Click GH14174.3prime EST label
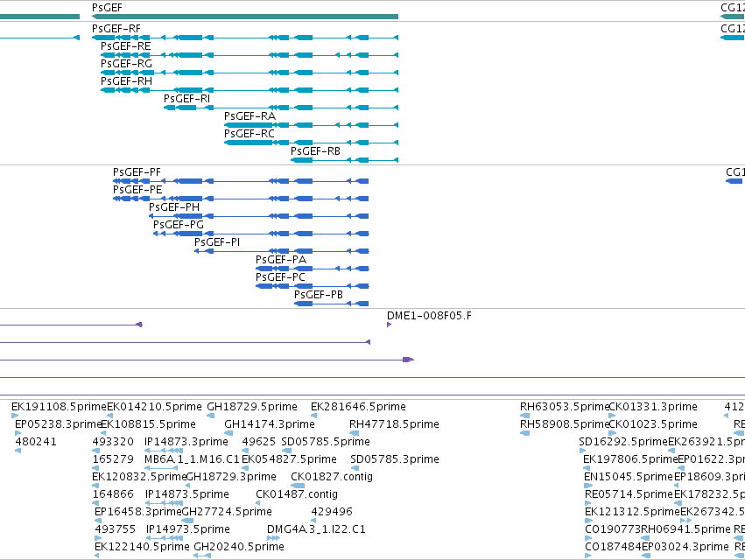The width and height of the screenshot is (745, 560). [x=270, y=424]
